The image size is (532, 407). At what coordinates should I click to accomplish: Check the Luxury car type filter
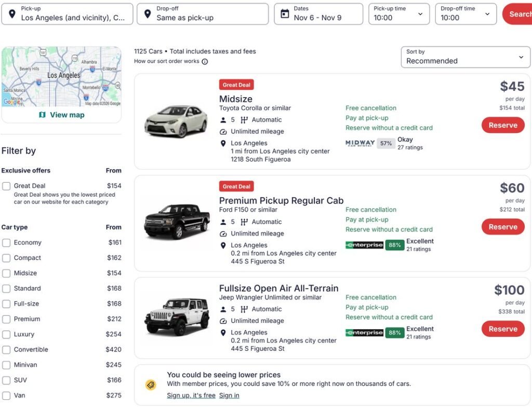[x=6, y=334]
